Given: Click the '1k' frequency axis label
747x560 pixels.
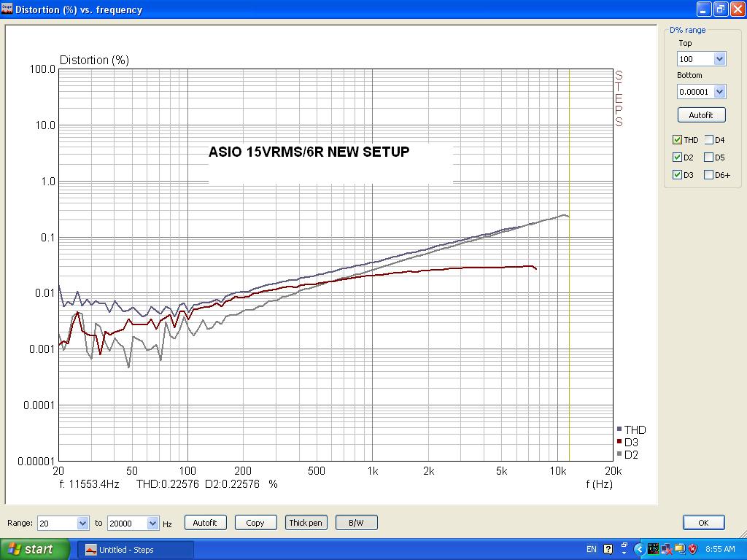Looking at the screenshot, I should tap(373, 471).
